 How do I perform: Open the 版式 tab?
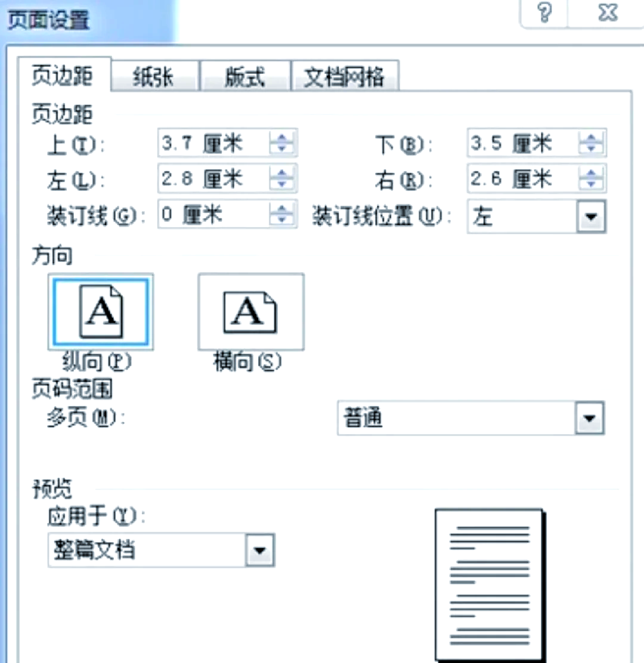pyautogui.click(x=245, y=77)
